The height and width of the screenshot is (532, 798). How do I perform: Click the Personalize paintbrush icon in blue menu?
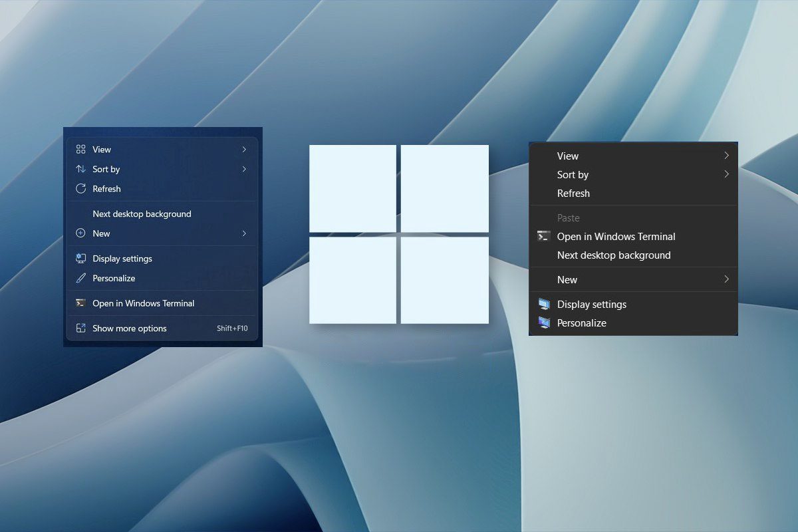pyautogui.click(x=80, y=278)
